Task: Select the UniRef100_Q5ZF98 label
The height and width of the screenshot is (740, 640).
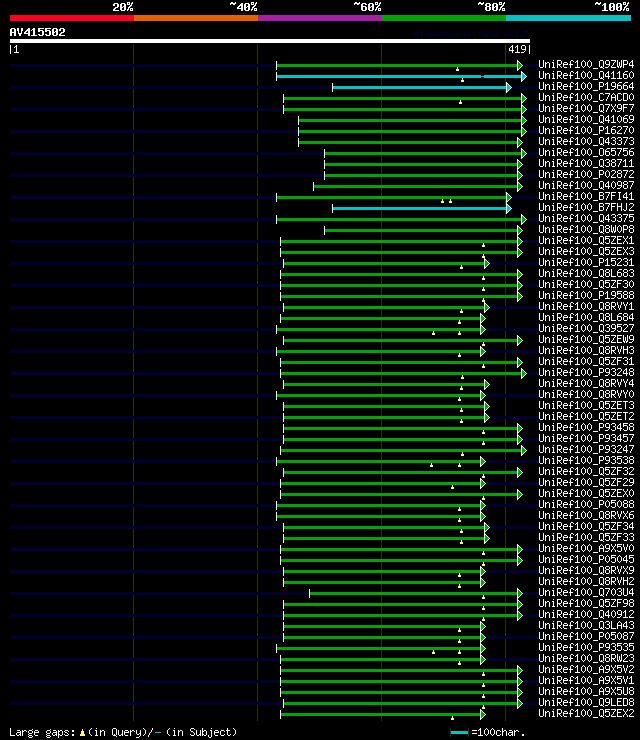Action: pyautogui.click(x=586, y=604)
